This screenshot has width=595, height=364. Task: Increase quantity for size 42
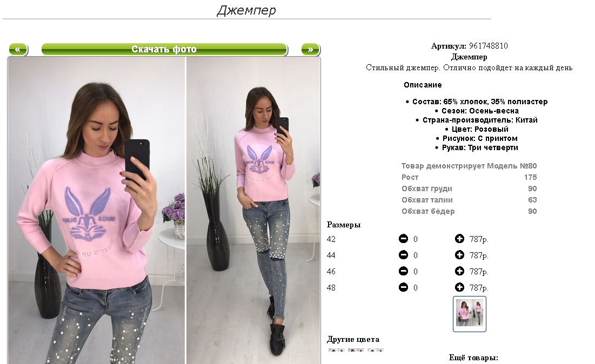point(459,239)
